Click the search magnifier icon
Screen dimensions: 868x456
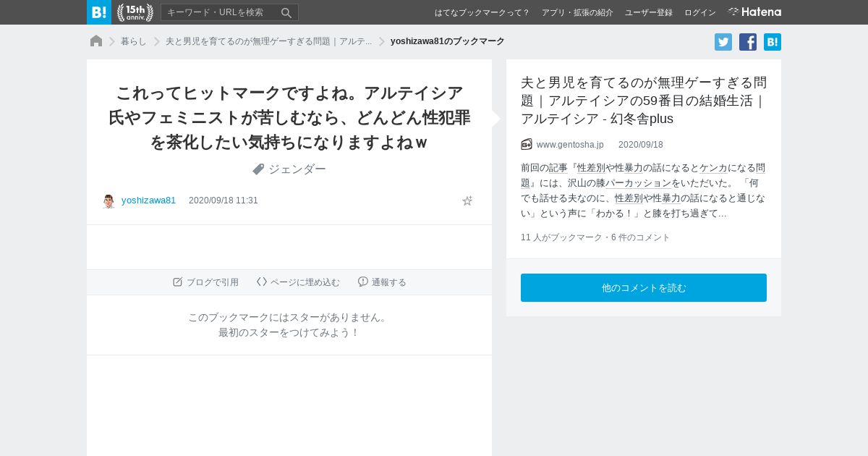coord(286,12)
